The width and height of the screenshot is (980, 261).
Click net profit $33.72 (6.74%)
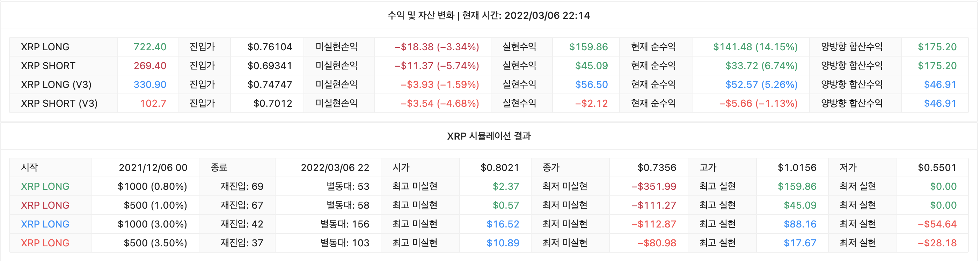761,66
